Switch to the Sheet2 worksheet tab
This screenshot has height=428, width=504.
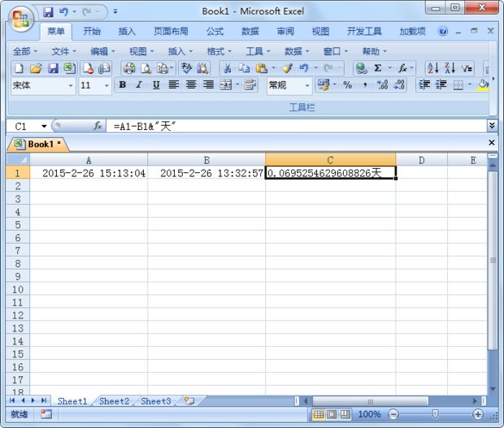click(113, 401)
